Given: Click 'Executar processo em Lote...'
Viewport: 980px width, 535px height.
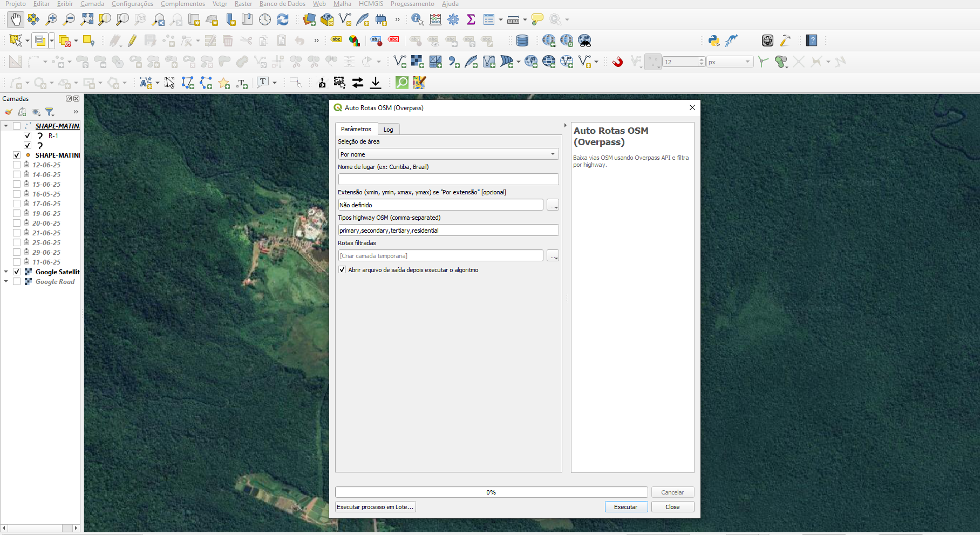Looking at the screenshot, I should click(375, 506).
